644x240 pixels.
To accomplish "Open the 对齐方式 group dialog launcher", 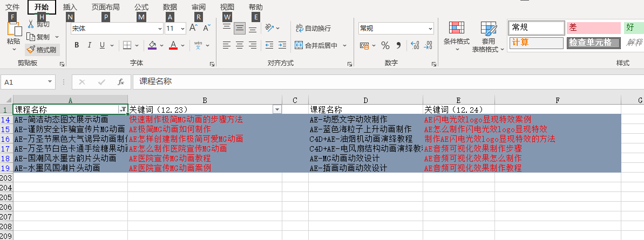I will tap(349, 64).
